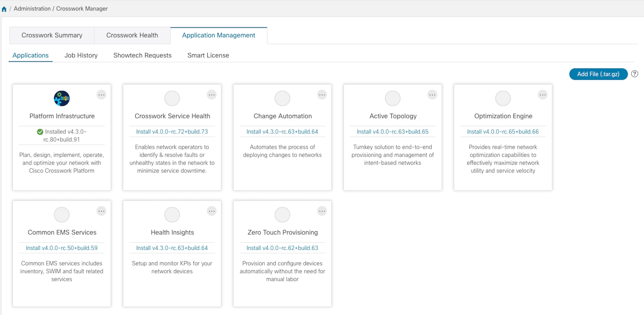
Task: Click 'Enables network operators to identify' description
Action: tap(172, 159)
